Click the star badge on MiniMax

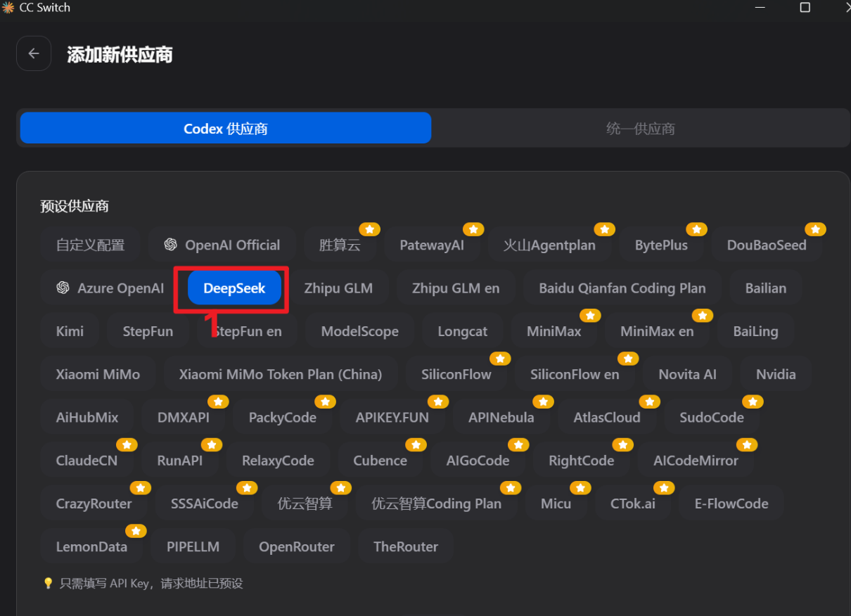590,315
